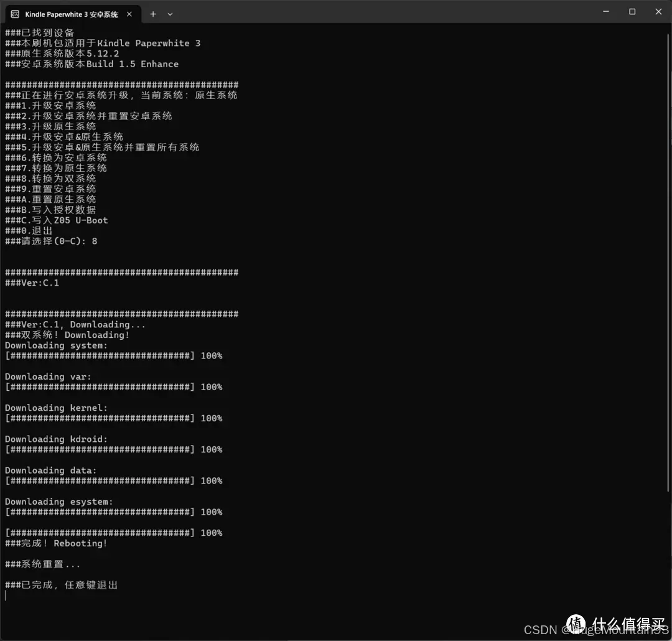Viewport: 672px width, 641px height.
Task: Click menu line '###6.转换为安卓系统'
Action: (56, 157)
